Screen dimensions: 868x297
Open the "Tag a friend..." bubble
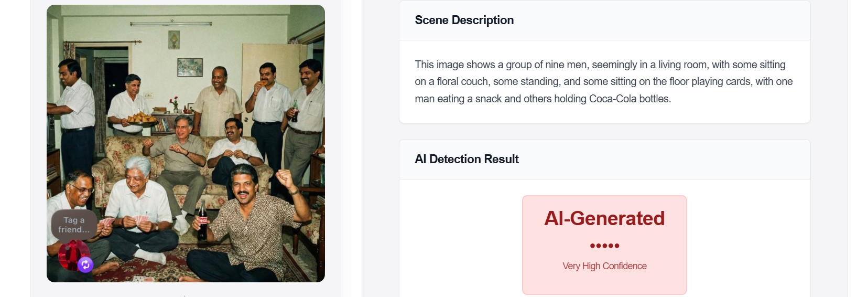pos(74,225)
